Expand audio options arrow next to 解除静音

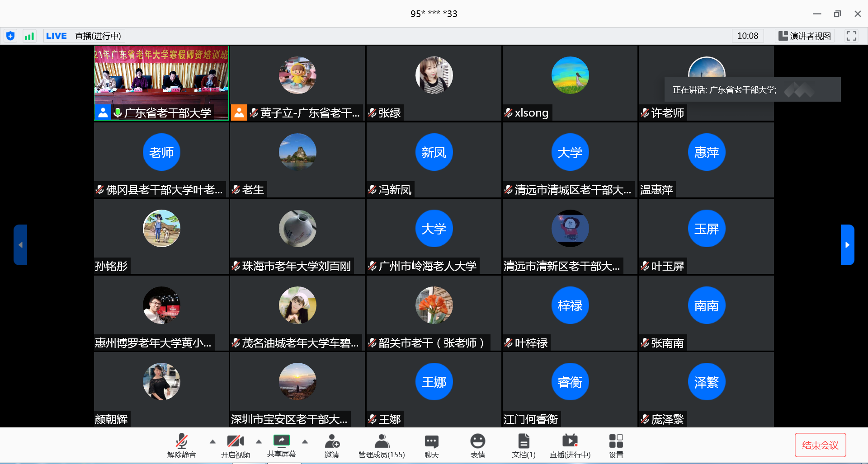pos(212,441)
